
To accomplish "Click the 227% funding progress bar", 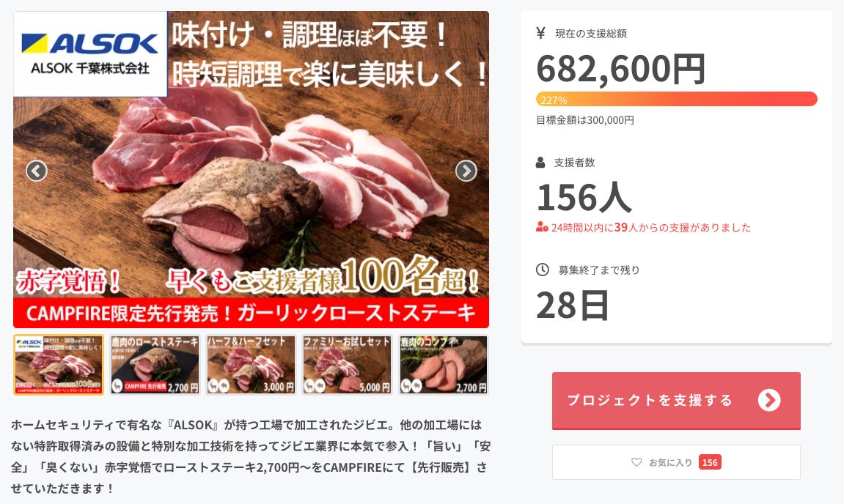I will click(676, 100).
